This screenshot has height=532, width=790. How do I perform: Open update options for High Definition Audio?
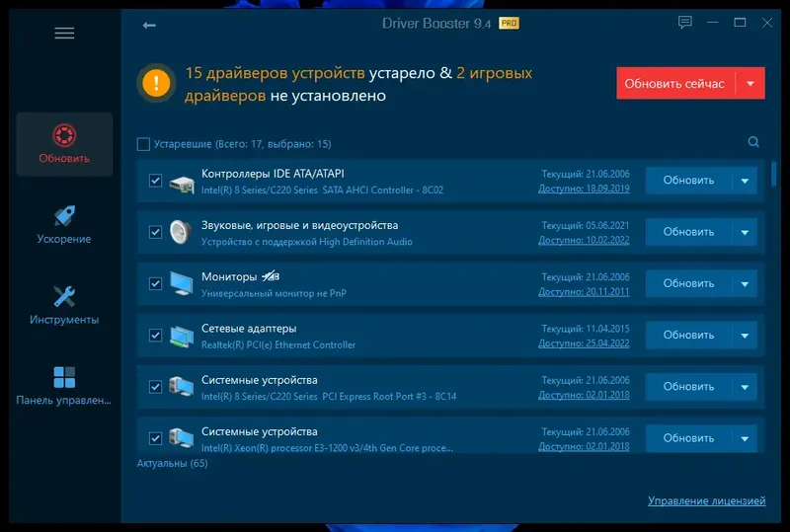pos(745,232)
